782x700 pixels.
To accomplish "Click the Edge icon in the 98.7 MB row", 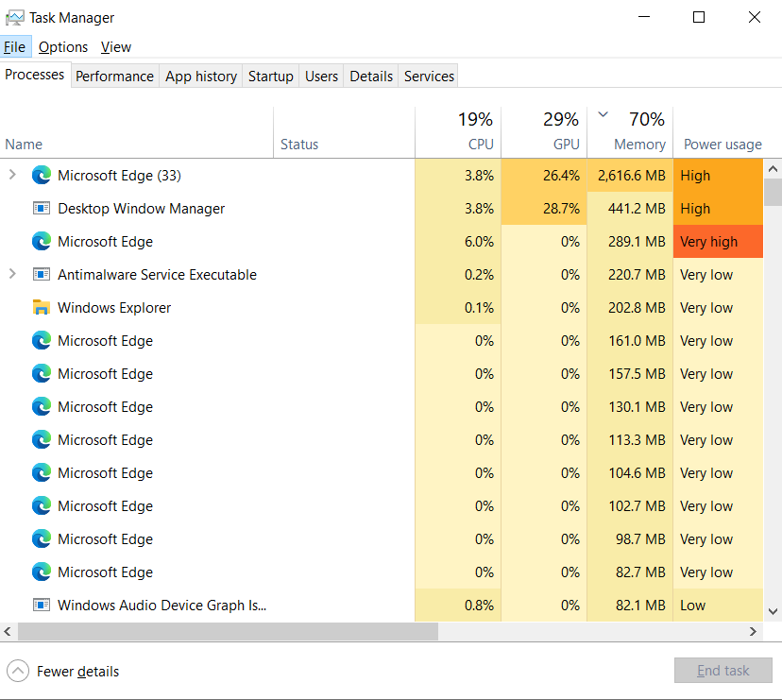I will [42, 538].
